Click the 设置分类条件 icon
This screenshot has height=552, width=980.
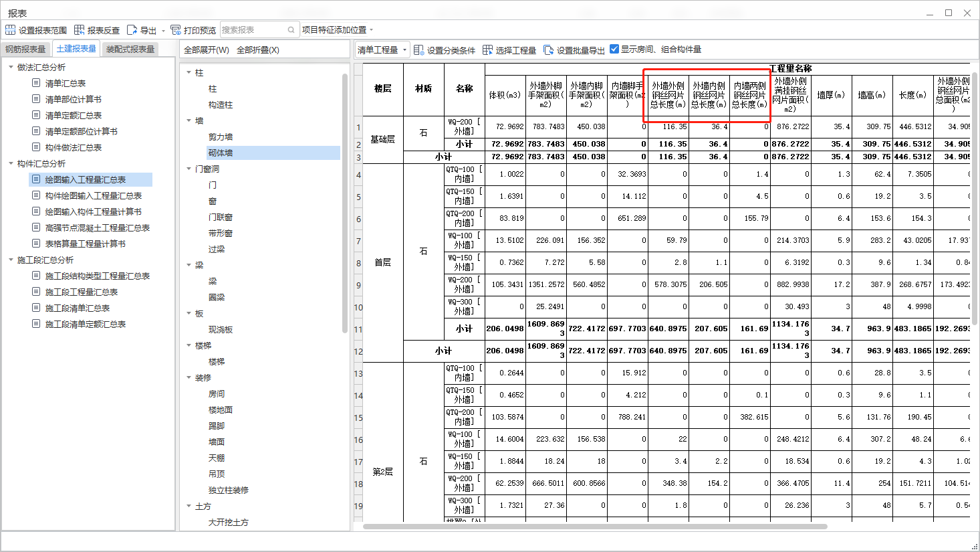[x=418, y=50]
